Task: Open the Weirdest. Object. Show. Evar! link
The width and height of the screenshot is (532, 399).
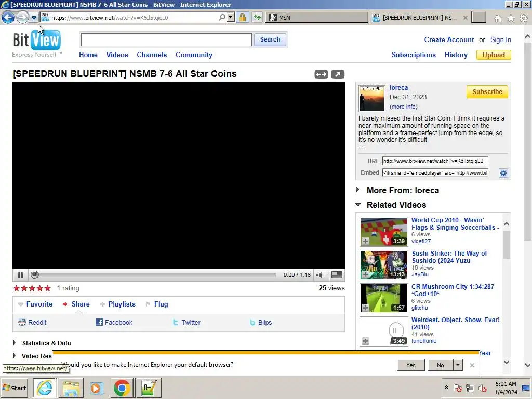Action: click(x=455, y=323)
